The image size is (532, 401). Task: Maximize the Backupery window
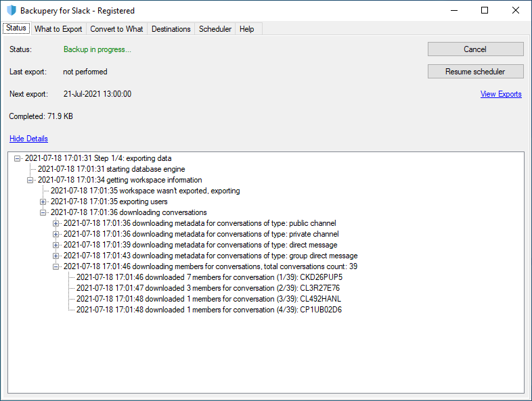click(x=485, y=11)
